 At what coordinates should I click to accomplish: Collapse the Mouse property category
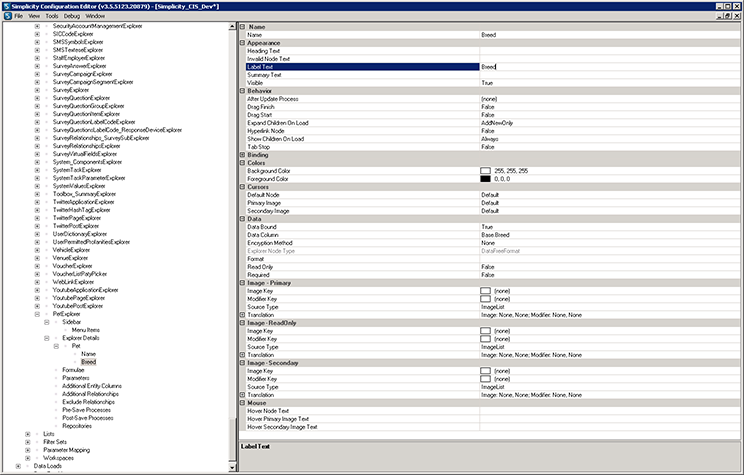tap(242, 403)
